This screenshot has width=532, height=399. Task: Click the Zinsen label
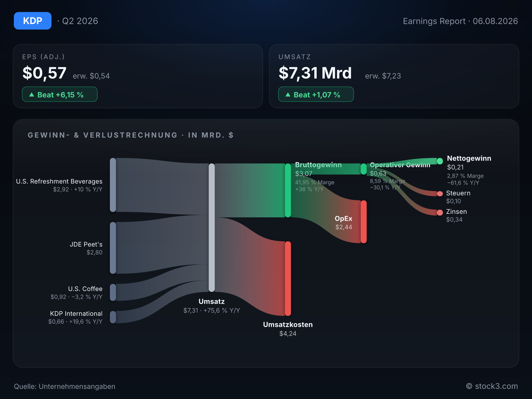coord(456,212)
